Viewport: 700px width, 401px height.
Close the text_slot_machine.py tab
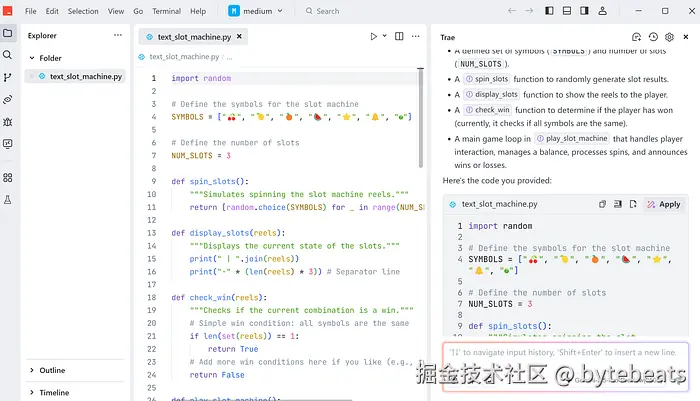pos(239,37)
